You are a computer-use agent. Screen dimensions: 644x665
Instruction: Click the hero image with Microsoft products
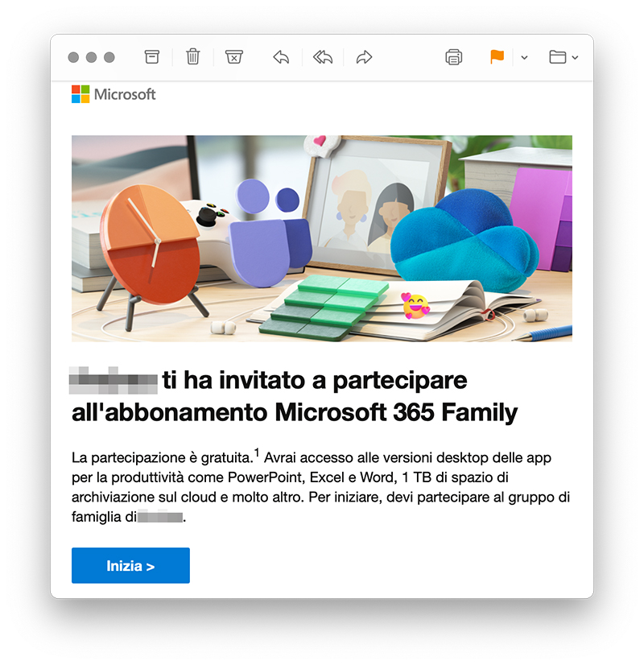[322, 237]
